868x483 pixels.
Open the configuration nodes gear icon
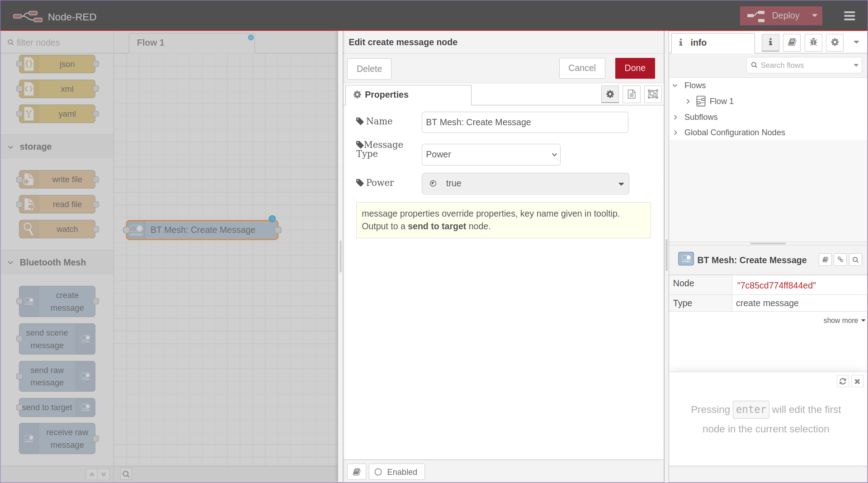tap(835, 43)
